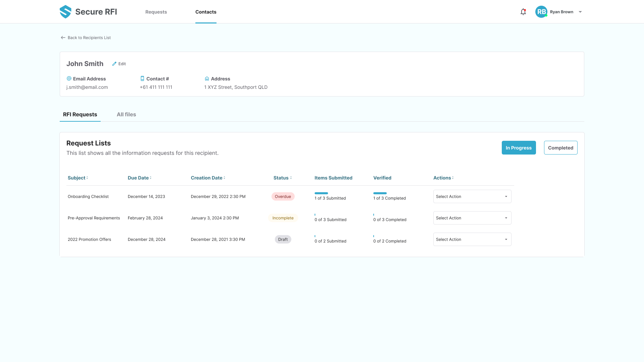Viewport: 644px width, 362px height.
Task: Open Select Action for 2022 Promotion Offers
Action: point(472,239)
